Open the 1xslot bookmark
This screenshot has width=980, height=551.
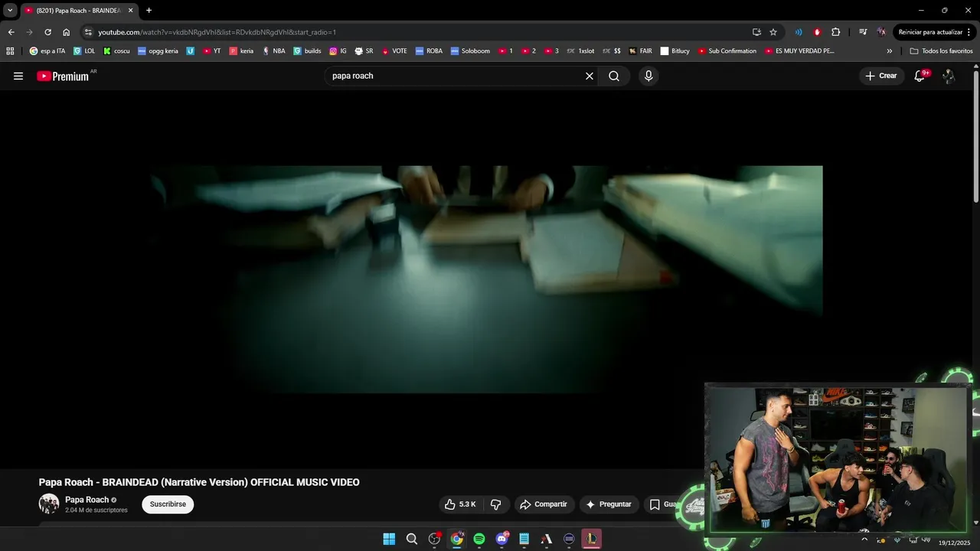(581, 51)
